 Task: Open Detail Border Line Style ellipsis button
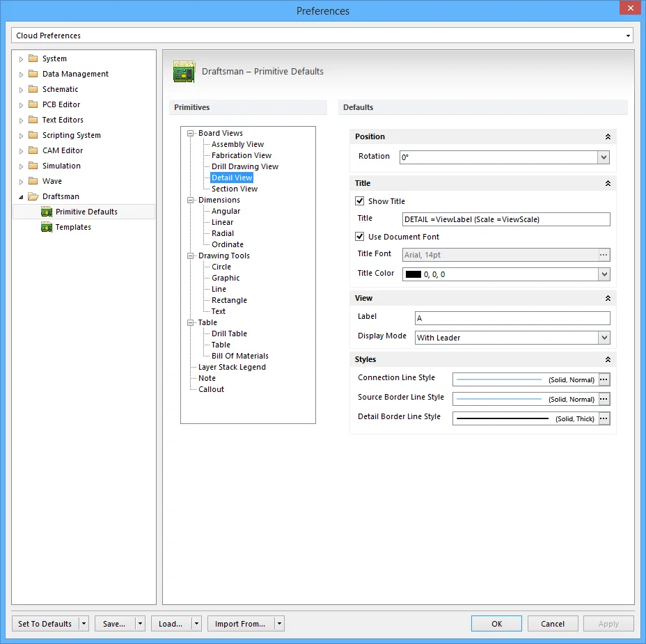click(604, 418)
